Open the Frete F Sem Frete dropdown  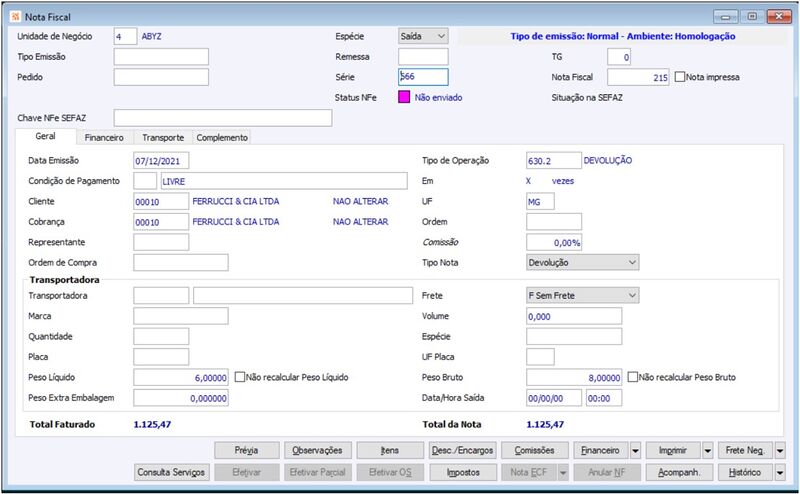[x=632, y=295]
